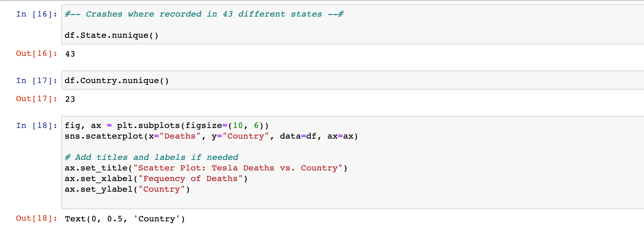Place cursor on the plt.subplots line
644x236 pixels.
coord(166,125)
